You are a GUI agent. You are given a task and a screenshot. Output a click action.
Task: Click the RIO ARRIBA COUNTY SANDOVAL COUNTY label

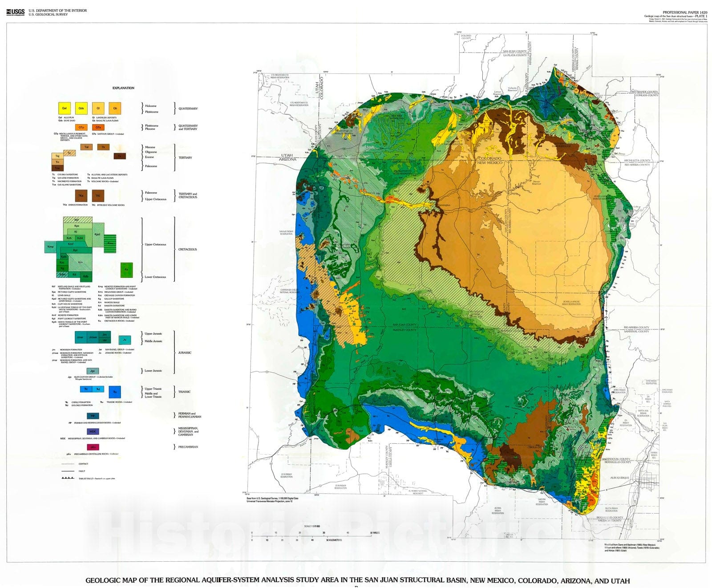(637, 329)
